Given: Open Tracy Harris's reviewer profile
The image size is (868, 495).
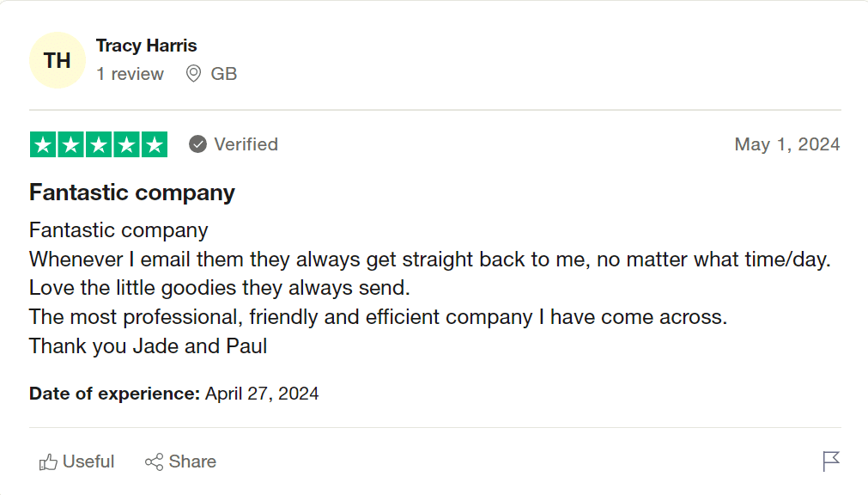Looking at the screenshot, I should pos(147,46).
